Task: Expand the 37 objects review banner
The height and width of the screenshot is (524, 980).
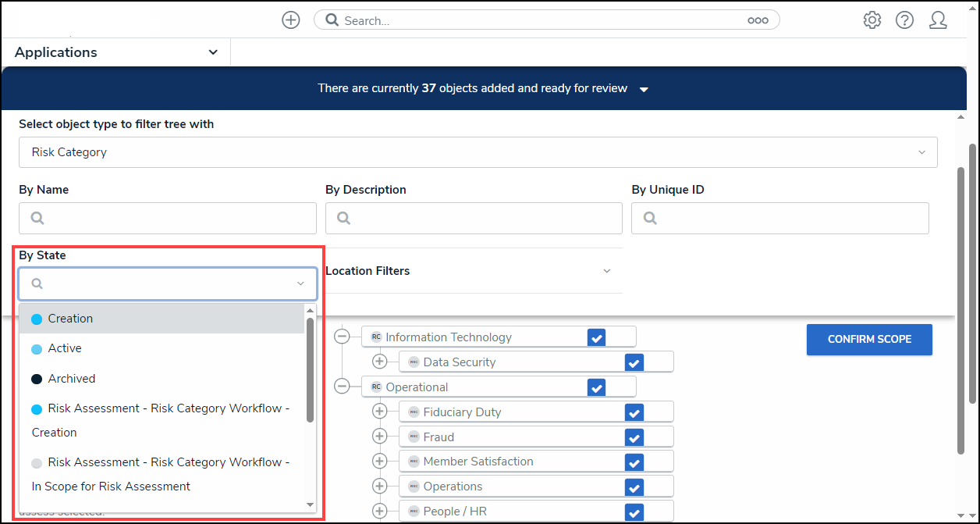Action: tap(644, 89)
